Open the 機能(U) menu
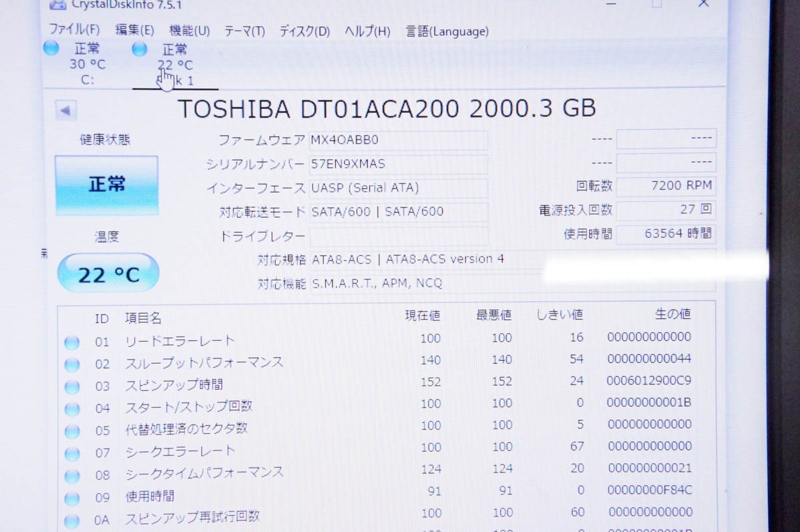 tap(189, 31)
